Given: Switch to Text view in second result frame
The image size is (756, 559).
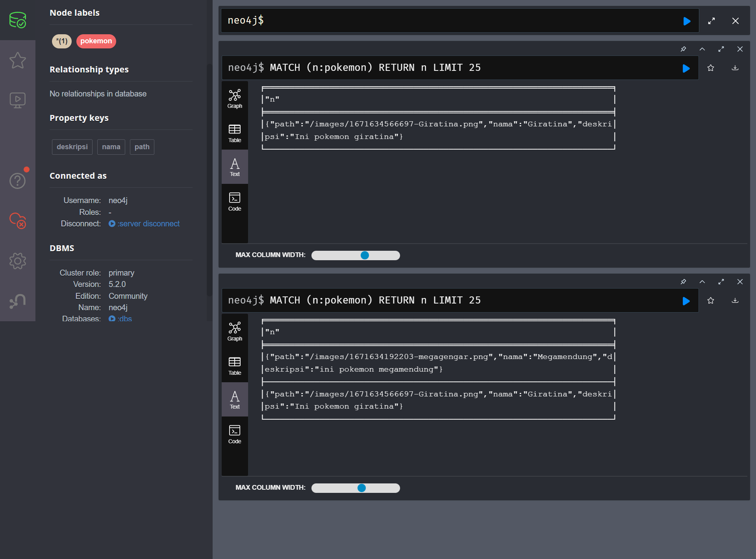Looking at the screenshot, I should pos(235,399).
